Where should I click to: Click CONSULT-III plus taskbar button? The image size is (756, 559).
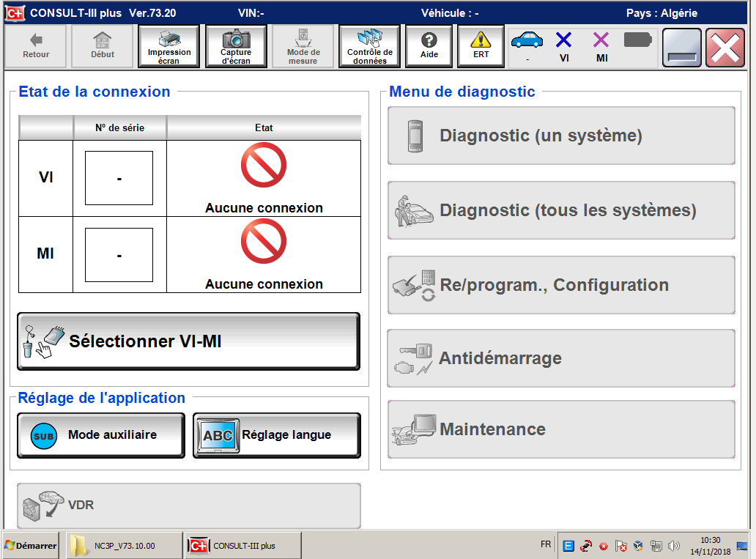243,546
